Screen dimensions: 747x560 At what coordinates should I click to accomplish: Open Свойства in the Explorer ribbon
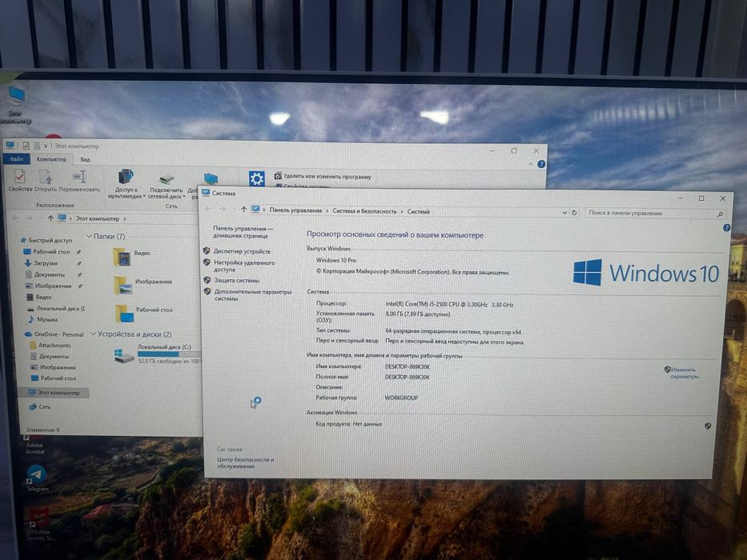(20, 182)
